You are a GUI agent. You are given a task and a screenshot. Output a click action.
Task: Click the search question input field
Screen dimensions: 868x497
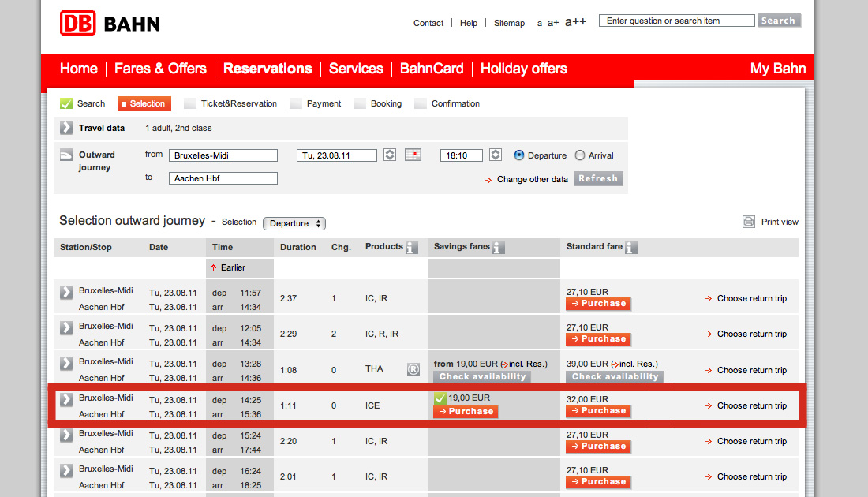[676, 21]
